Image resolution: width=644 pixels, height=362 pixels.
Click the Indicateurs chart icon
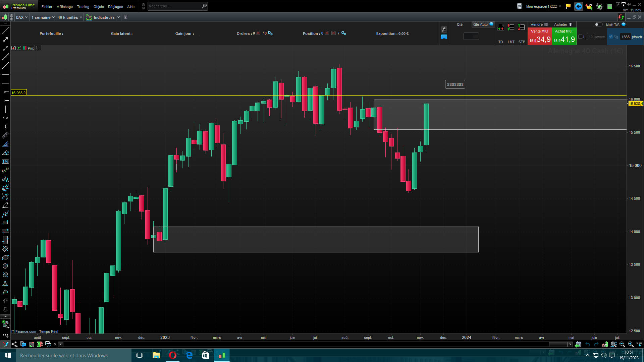click(x=89, y=17)
